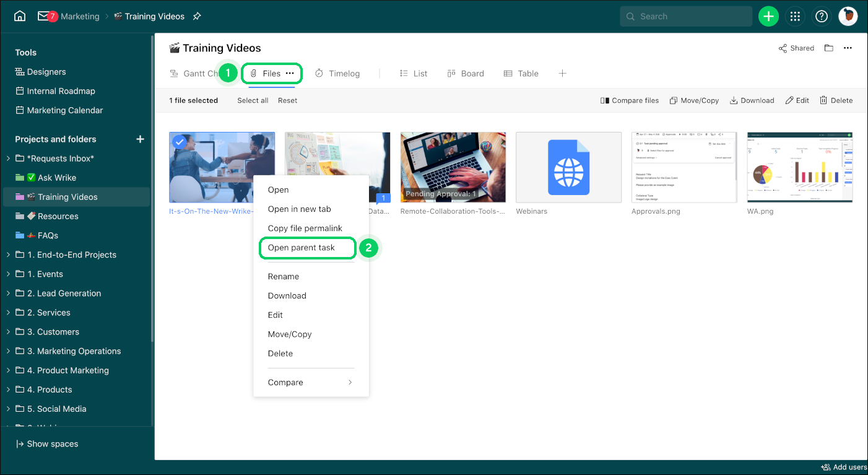Viewport: 868px width, 475px height.
Task: Click the green plus create button
Action: 768,16
